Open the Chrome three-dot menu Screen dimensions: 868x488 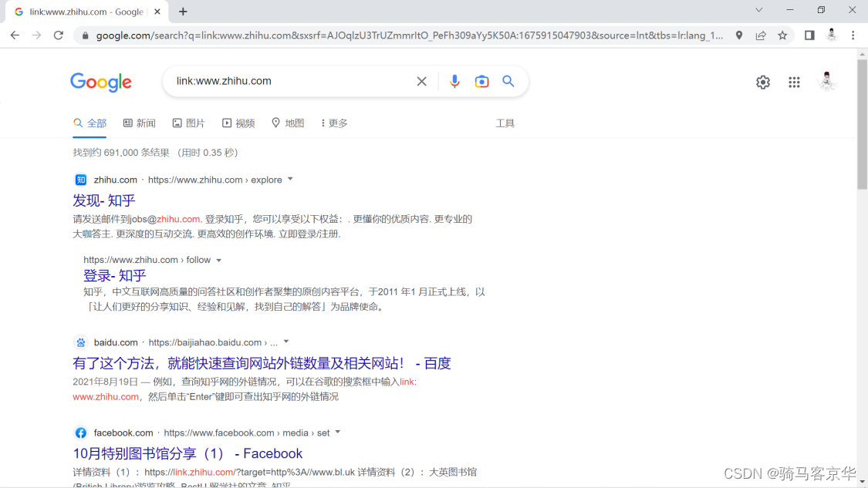[x=853, y=35]
